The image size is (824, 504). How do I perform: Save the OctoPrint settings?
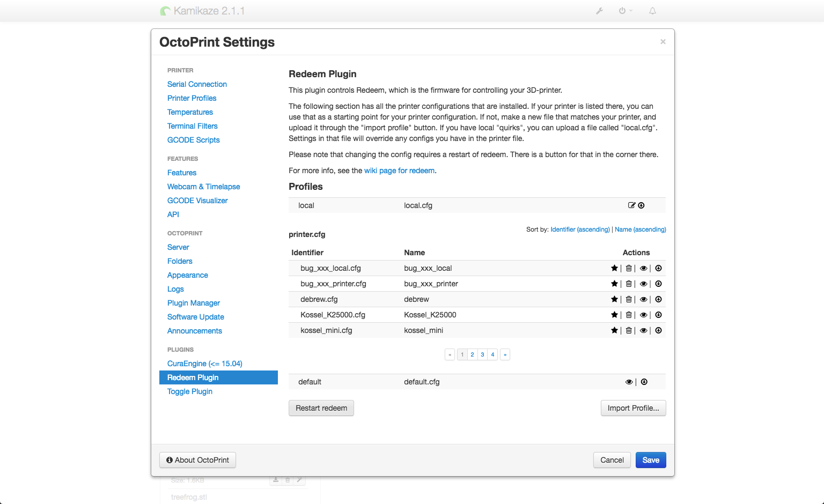651,460
